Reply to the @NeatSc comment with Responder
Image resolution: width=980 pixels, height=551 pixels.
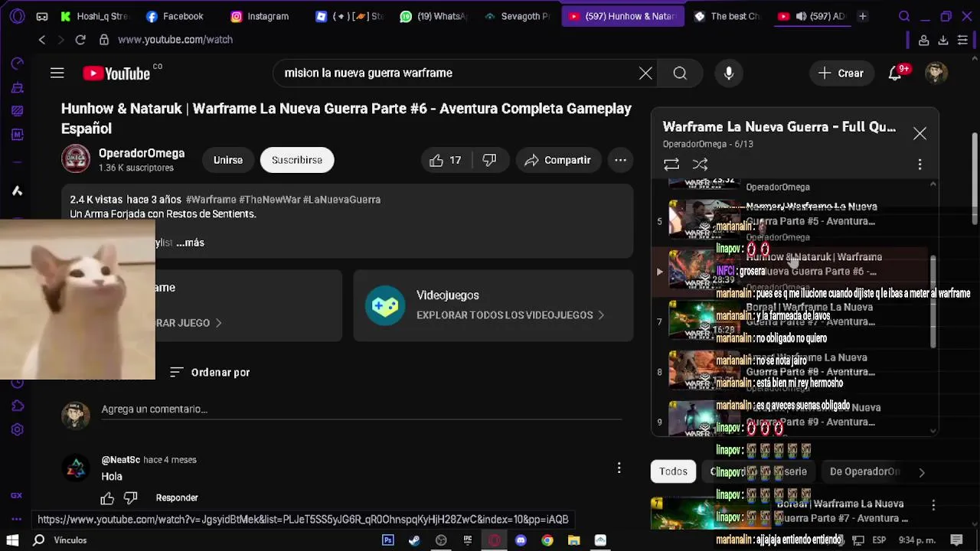coord(177,498)
